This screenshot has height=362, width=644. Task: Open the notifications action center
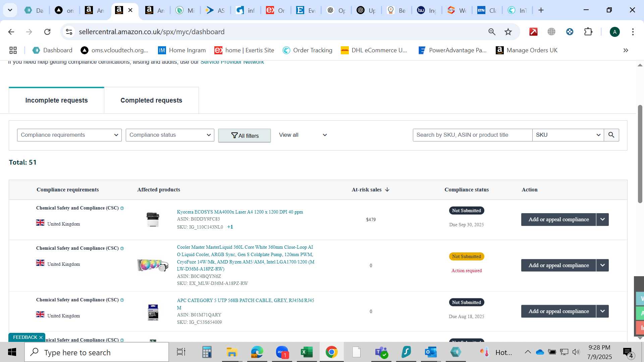(628, 352)
